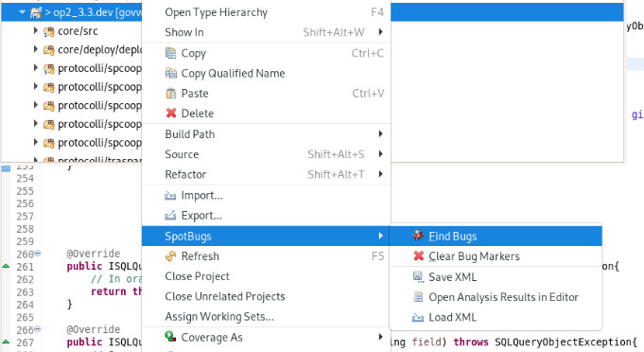This screenshot has height=352, width=644.
Task: Click the Refresh arrows icon
Action: coord(170,256)
